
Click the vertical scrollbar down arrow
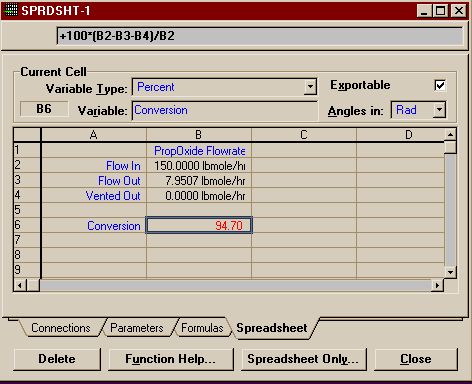click(x=450, y=272)
